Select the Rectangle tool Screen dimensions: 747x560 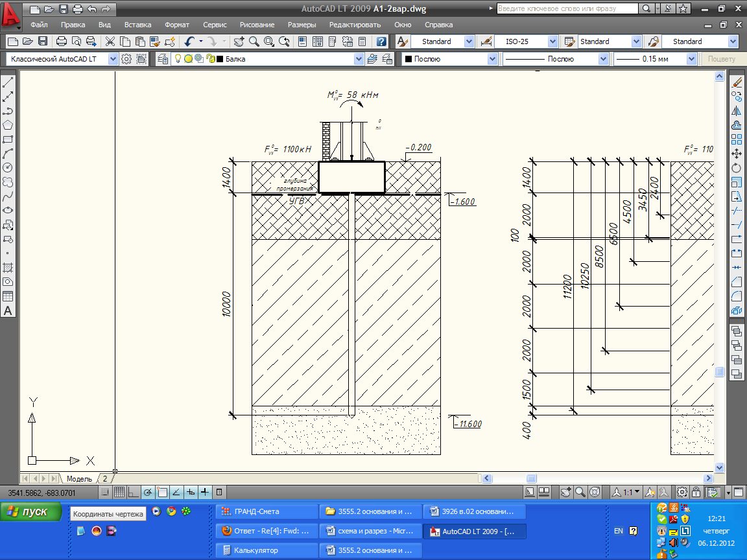pyautogui.click(x=8, y=139)
